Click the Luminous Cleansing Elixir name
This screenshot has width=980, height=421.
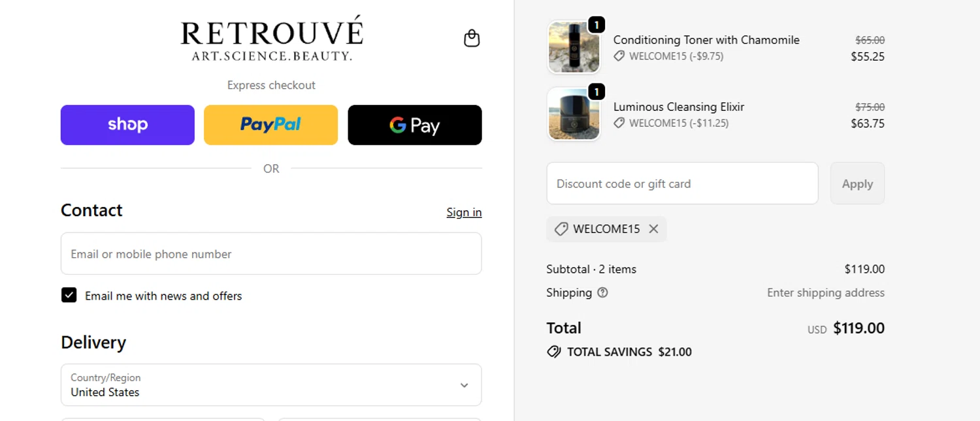(679, 107)
